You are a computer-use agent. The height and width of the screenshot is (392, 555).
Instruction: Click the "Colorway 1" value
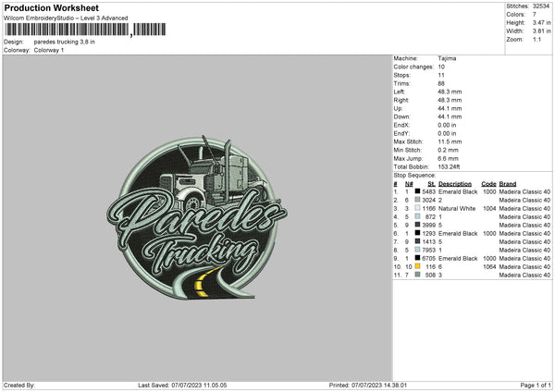(49, 50)
